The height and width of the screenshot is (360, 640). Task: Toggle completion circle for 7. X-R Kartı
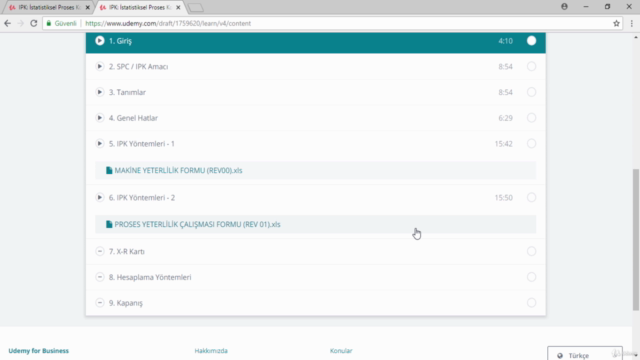click(x=531, y=251)
